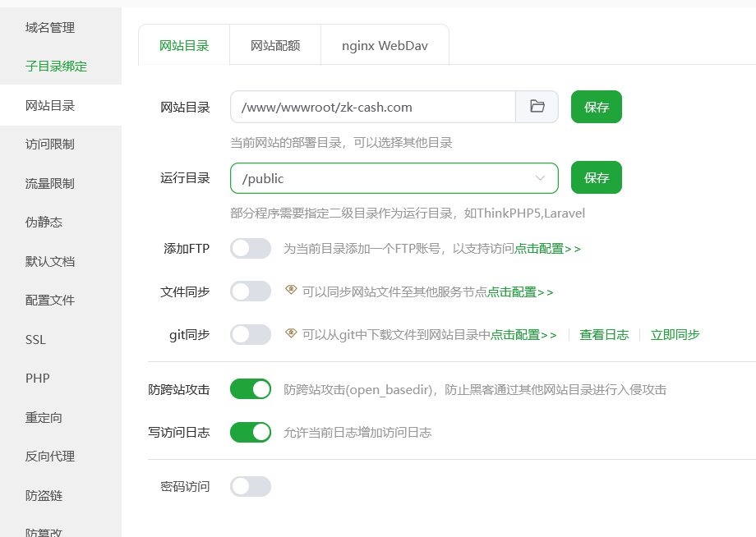Enable the 密码访问 toggle
756x537 pixels.
[x=251, y=486]
